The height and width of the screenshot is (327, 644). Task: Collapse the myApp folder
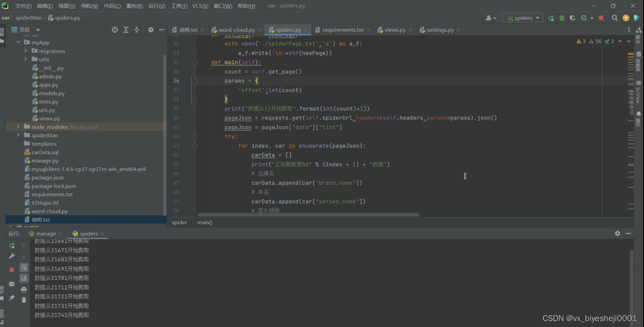[x=19, y=42]
